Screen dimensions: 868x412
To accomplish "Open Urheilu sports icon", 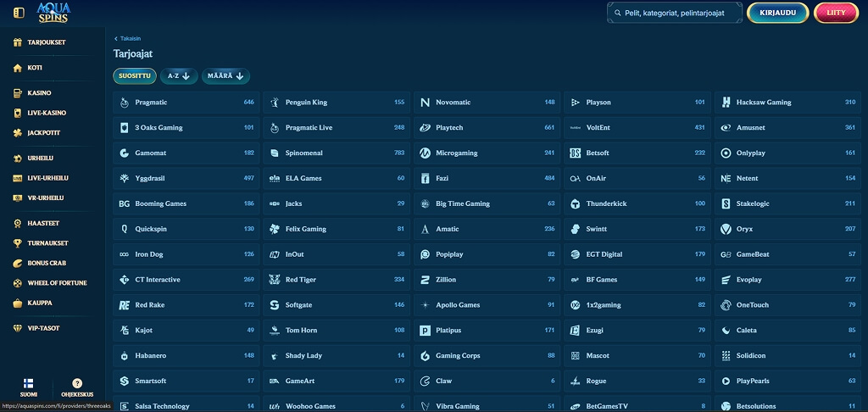I will pyautogui.click(x=18, y=159).
